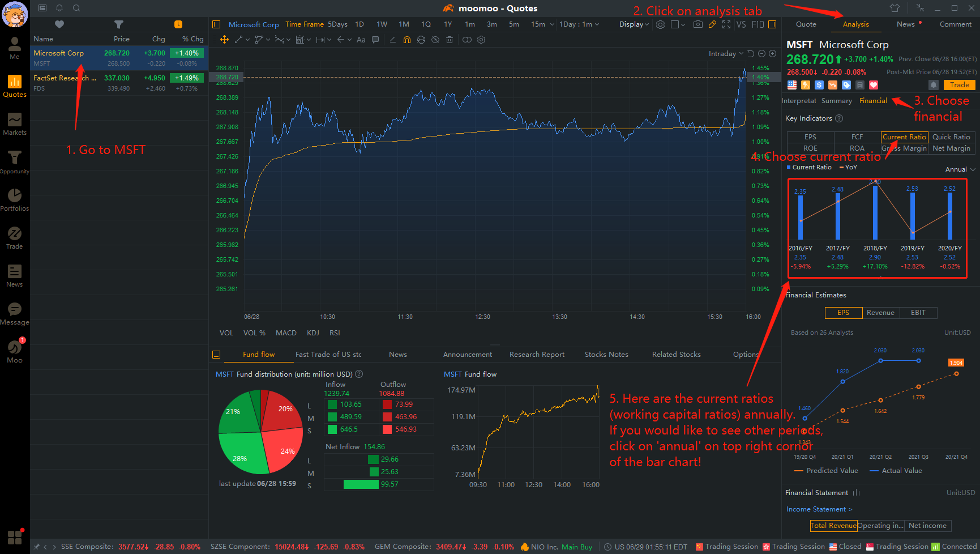Click the US flag market icon
The image size is (980, 554).
coord(792,85)
